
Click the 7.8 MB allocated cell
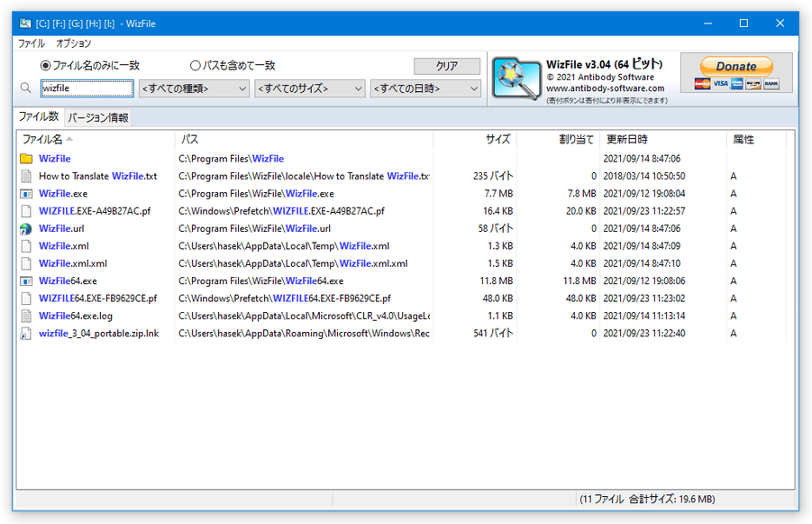point(582,194)
